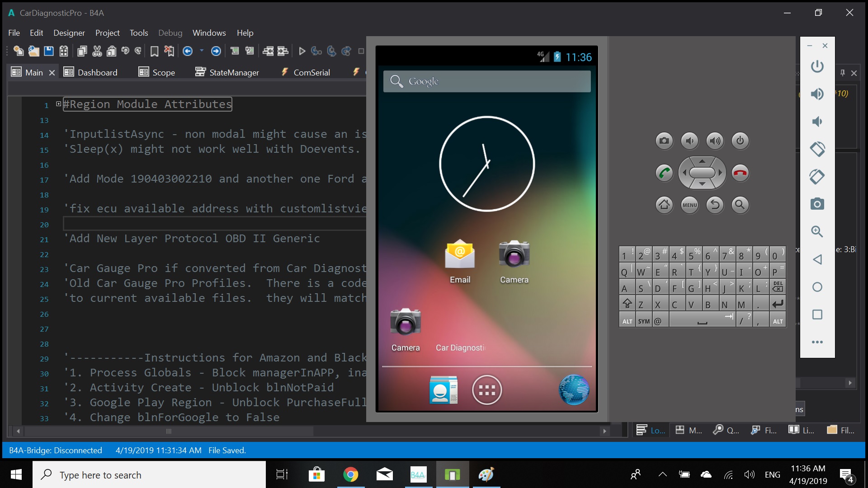Click the Google search box on phone
868x488 pixels.
(x=487, y=81)
